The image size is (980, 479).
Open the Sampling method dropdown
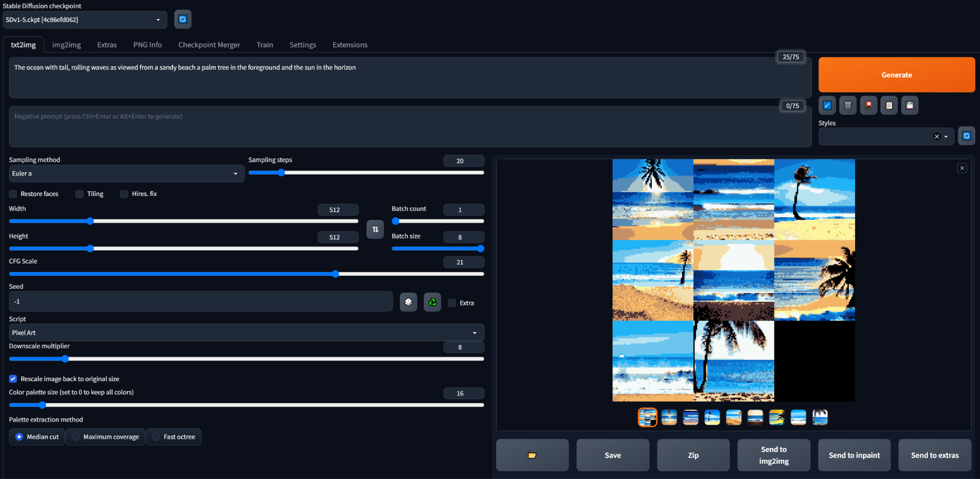click(126, 174)
